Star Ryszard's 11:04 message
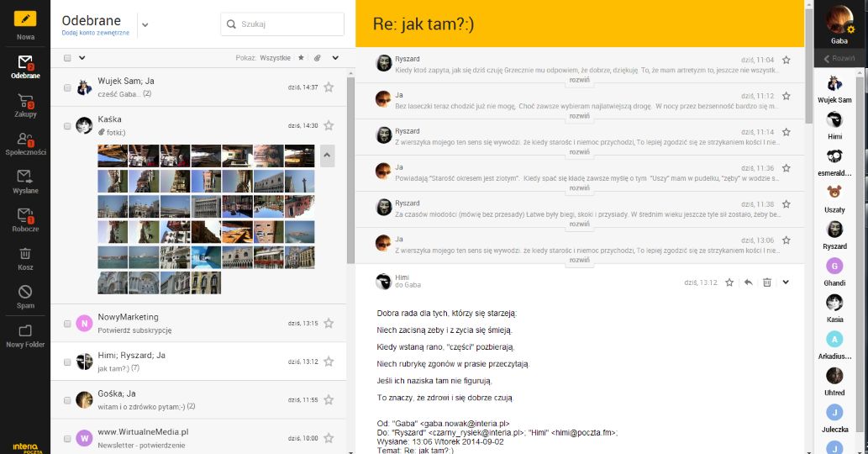Screen dimensions: 868x454 coord(786,60)
